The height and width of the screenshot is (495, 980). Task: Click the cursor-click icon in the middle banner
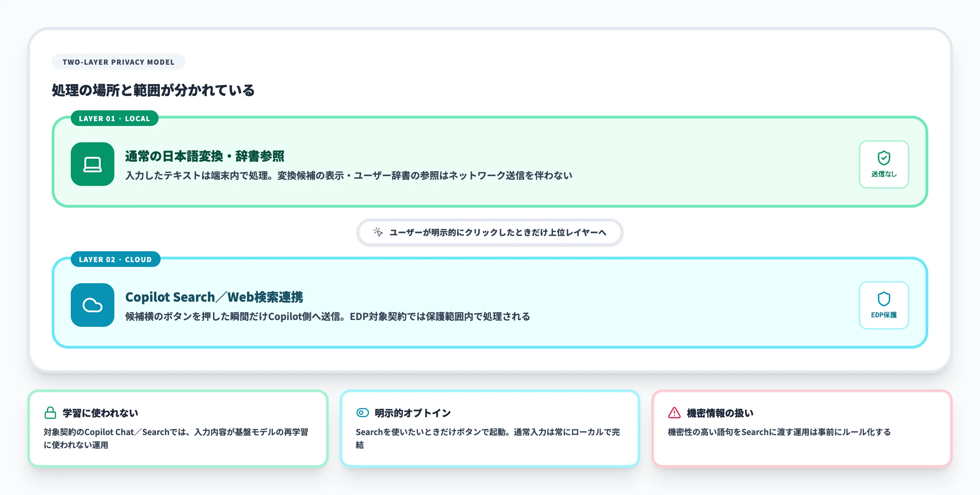[377, 232]
